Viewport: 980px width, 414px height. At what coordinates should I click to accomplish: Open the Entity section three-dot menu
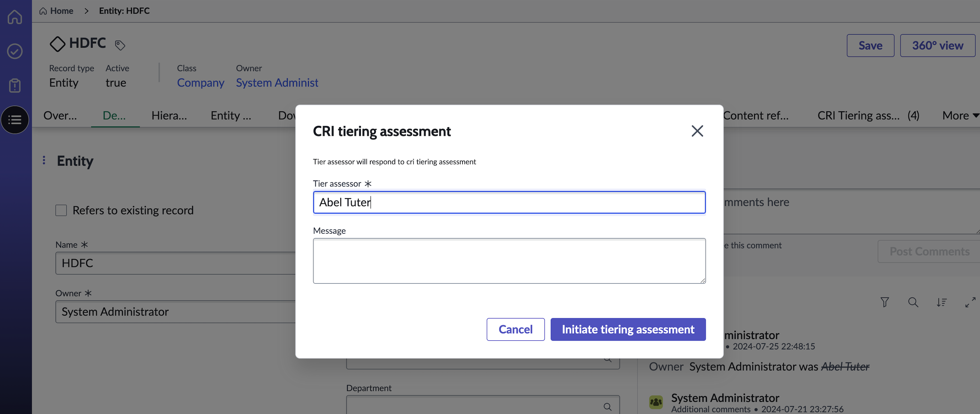click(x=44, y=160)
